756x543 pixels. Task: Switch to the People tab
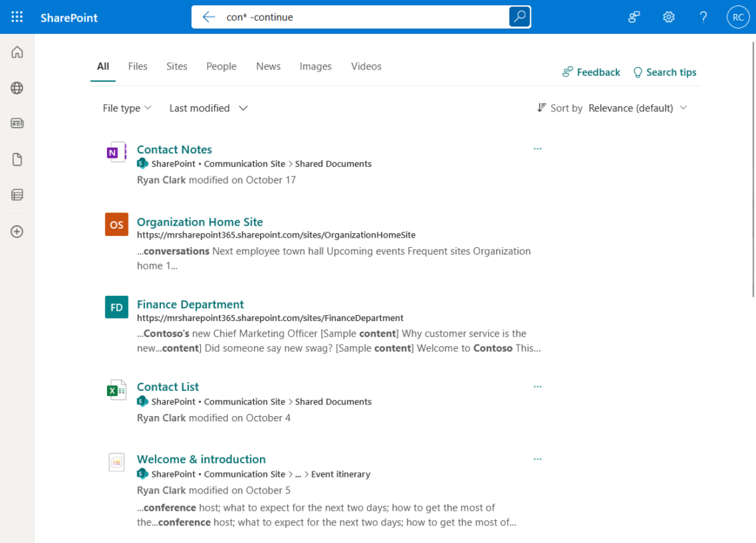(221, 66)
